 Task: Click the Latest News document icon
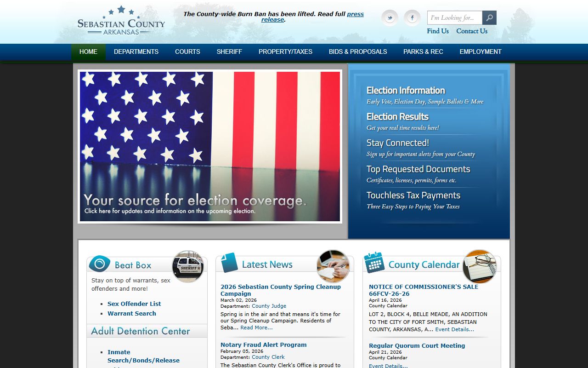(229, 263)
